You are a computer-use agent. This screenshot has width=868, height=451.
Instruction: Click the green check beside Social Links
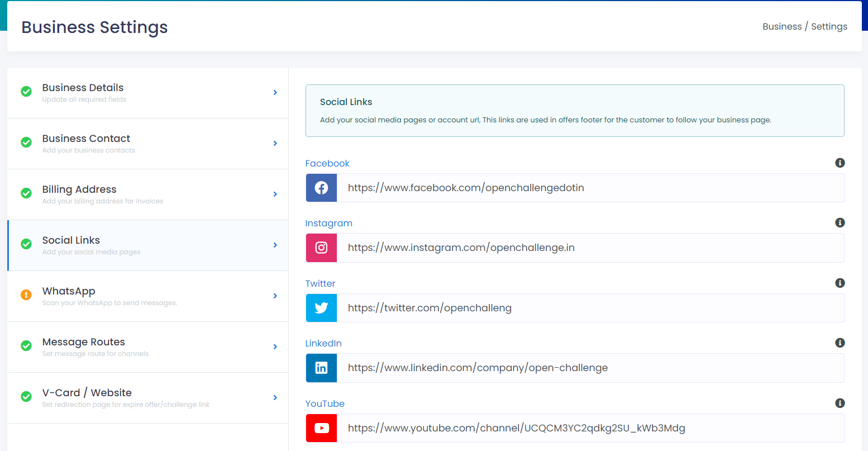point(26,244)
